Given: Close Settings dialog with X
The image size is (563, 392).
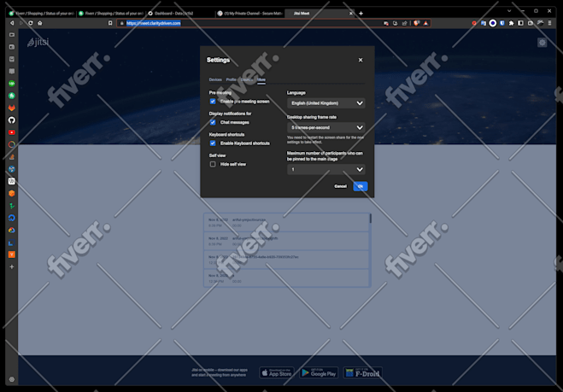Looking at the screenshot, I should tap(361, 60).
